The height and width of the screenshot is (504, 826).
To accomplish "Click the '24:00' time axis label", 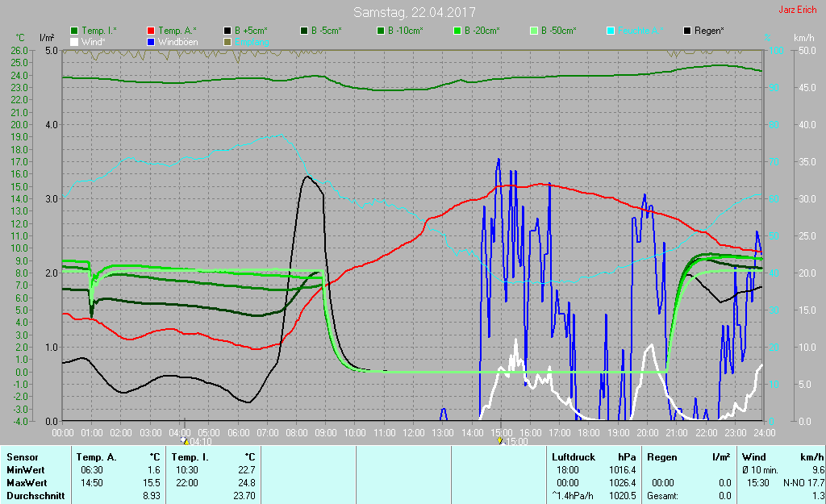I will (x=765, y=433).
